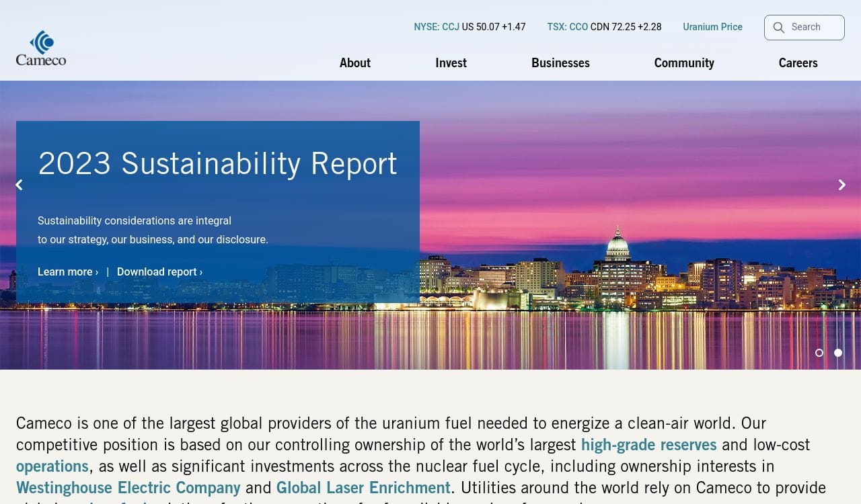Screen dimensions: 861x504
Task: Expand the Community navigation menu
Action: 684,62
